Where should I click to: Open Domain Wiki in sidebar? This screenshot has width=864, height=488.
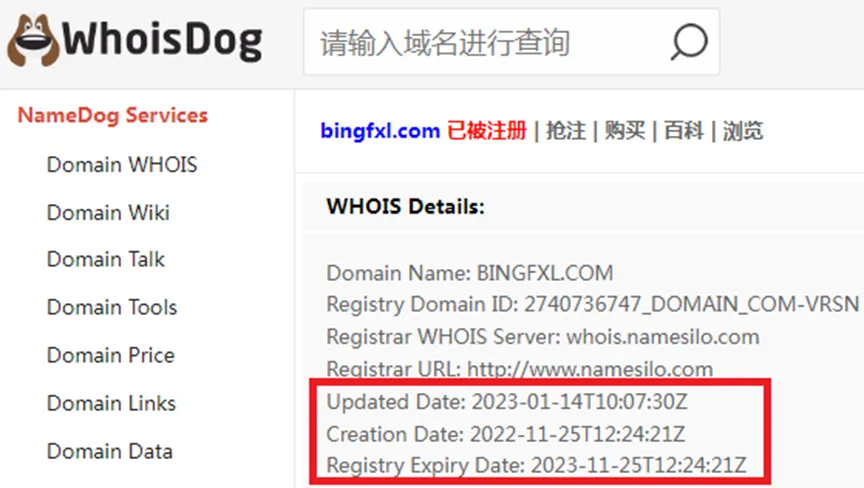tap(108, 213)
